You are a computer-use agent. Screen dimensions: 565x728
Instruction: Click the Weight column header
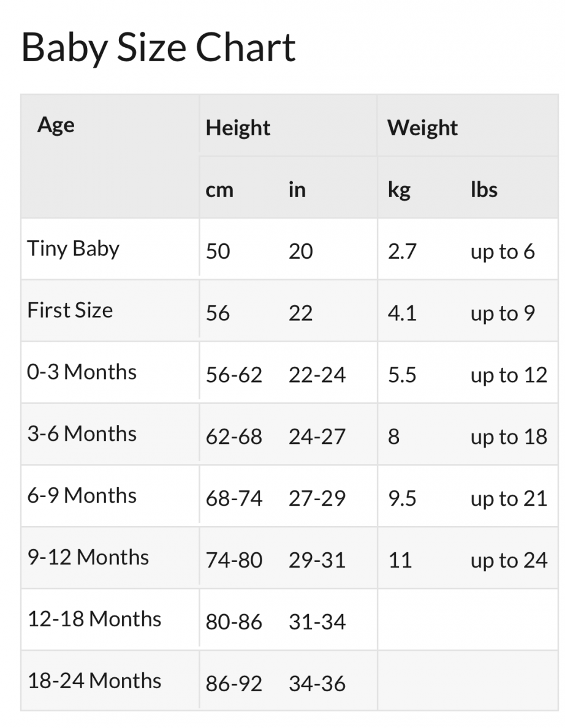click(x=422, y=128)
